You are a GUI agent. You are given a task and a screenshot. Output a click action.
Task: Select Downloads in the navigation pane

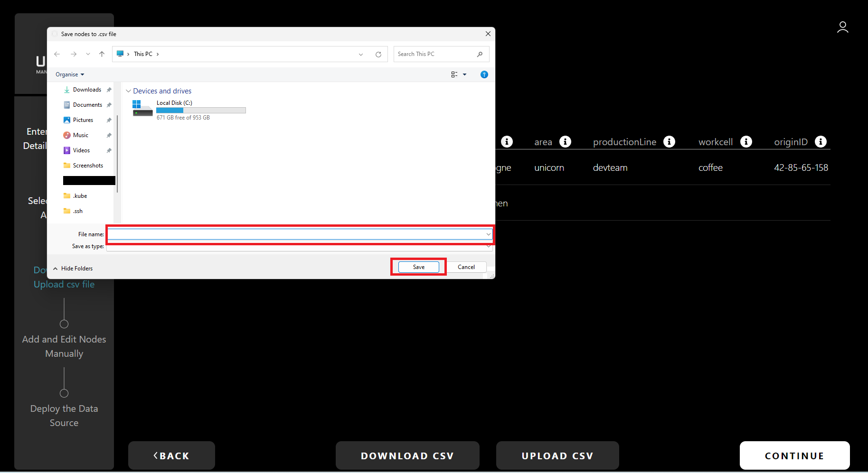pos(87,90)
